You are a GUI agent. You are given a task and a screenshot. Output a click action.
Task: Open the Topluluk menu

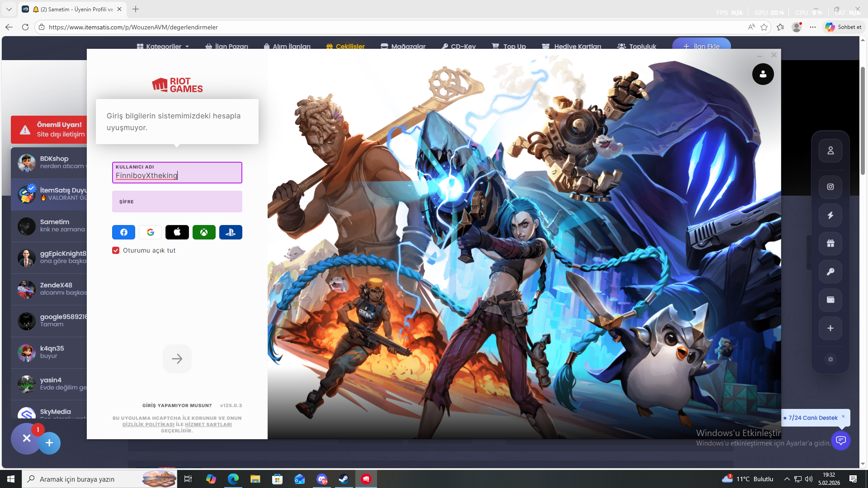click(x=637, y=47)
